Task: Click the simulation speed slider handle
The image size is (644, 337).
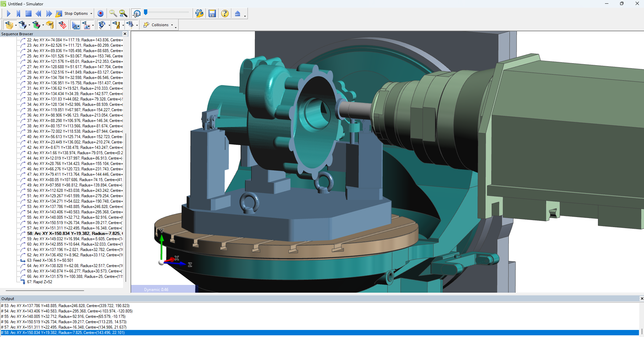Action: pyautogui.click(x=146, y=12)
